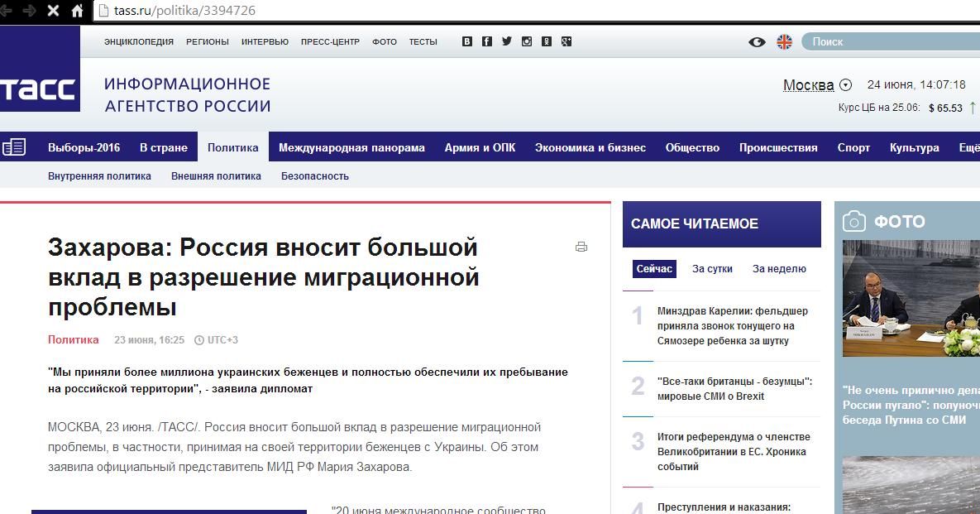Open the Энциклопедия top link
Image resolution: width=980 pixels, height=514 pixels.
139,42
